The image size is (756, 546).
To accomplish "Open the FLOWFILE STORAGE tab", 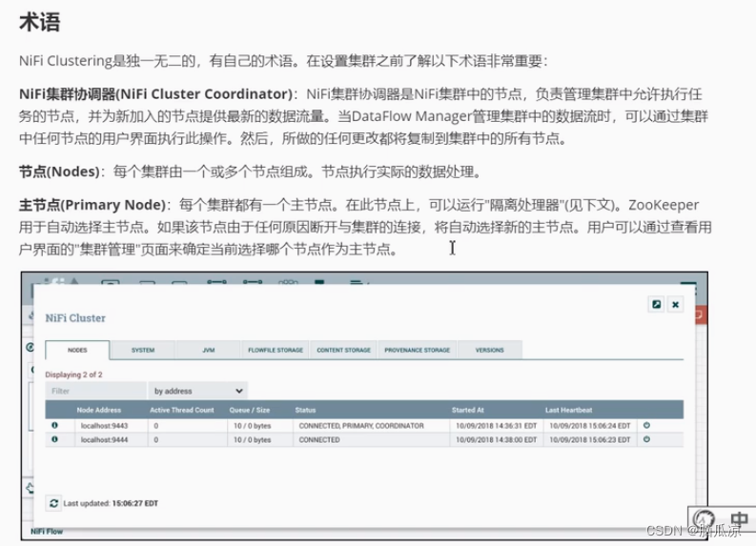I will click(x=276, y=350).
